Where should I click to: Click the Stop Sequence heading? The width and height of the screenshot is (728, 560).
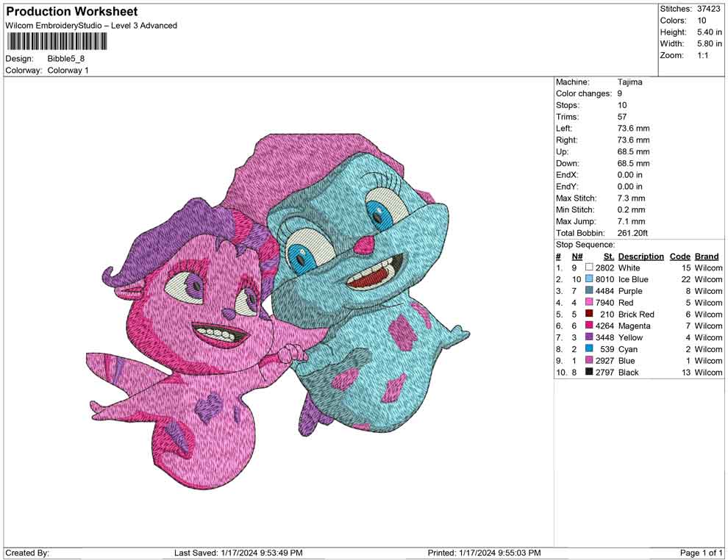(x=585, y=245)
